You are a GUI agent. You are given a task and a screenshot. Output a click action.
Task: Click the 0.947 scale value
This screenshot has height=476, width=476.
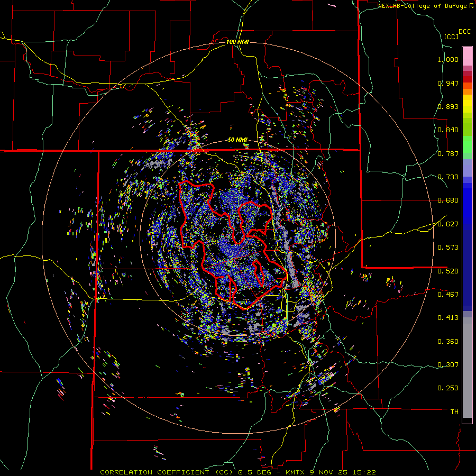[x=448, y=83]
